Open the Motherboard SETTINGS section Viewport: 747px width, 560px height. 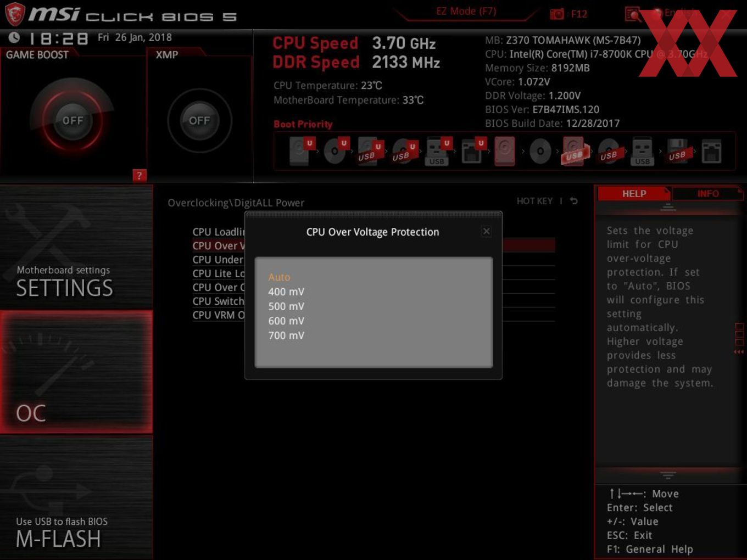tap(76, 247)
